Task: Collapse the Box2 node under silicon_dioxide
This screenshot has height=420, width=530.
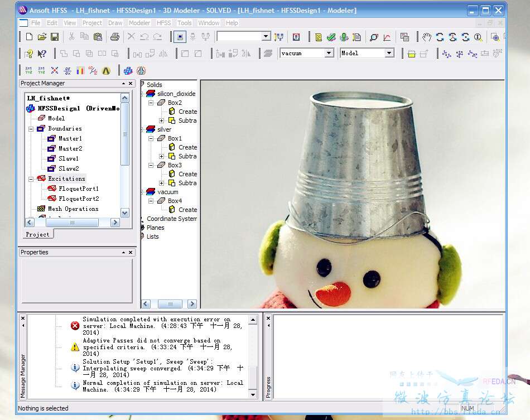Action: pos(151,103)
